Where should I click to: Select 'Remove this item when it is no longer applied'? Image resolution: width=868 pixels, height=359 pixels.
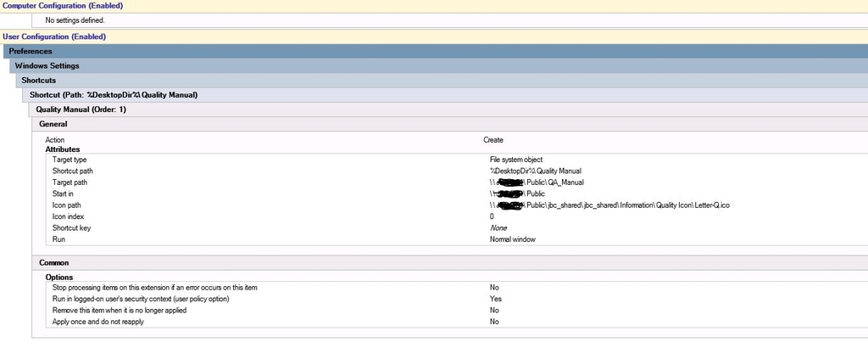click(120, 311)
